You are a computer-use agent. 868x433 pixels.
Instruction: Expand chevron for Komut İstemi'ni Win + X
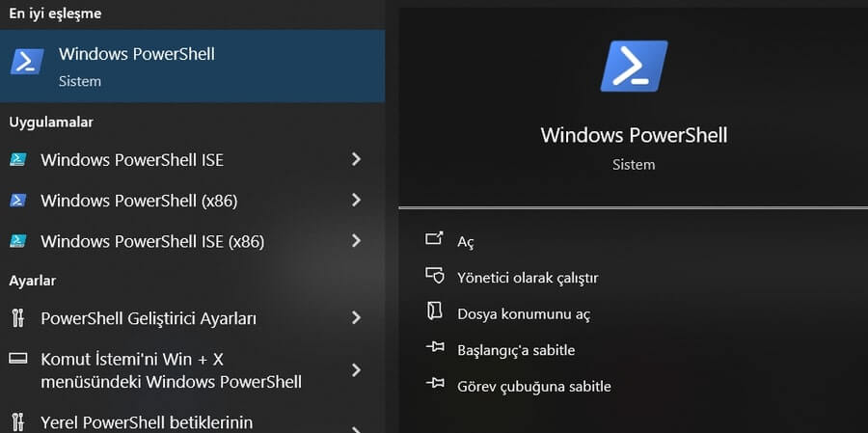(x=356, y=370)
